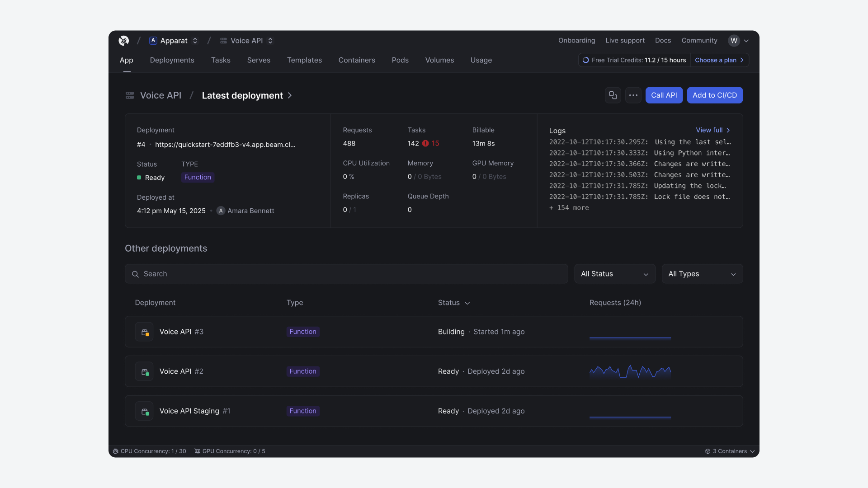
Task: Sort by the Status column header chevron
Action: point(467,303)
